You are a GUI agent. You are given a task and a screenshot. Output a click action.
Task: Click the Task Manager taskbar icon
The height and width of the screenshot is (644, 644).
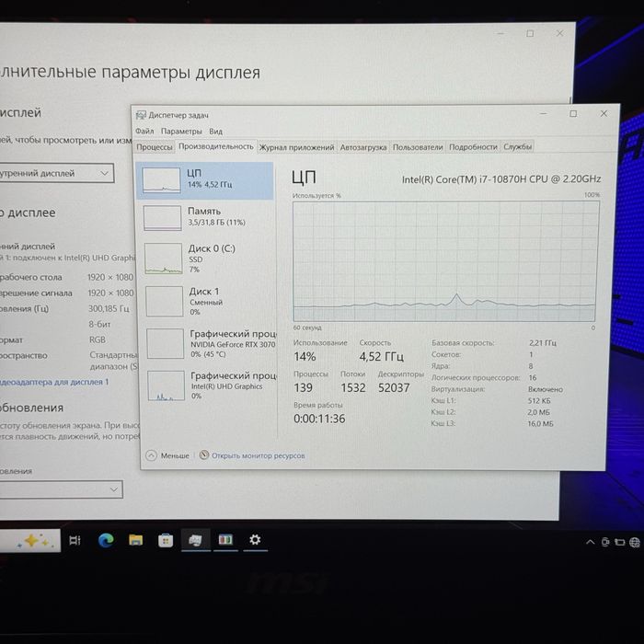(x=195, y=540)
